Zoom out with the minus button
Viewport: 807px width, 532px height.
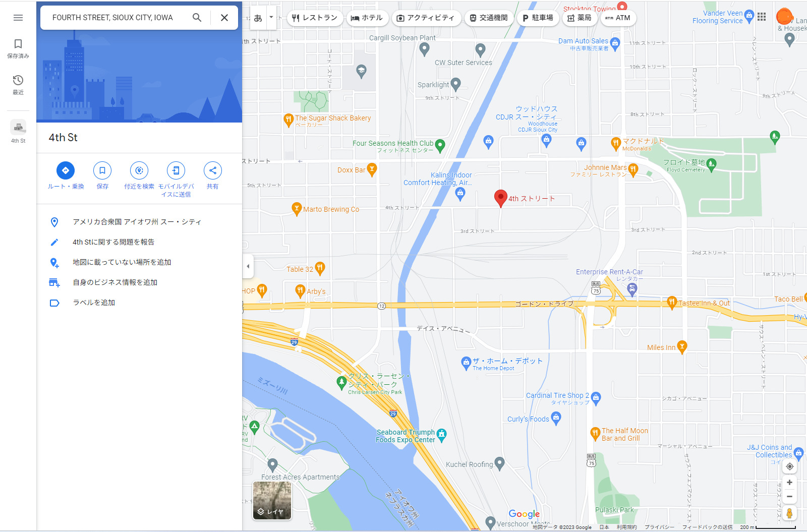(789, 496)
